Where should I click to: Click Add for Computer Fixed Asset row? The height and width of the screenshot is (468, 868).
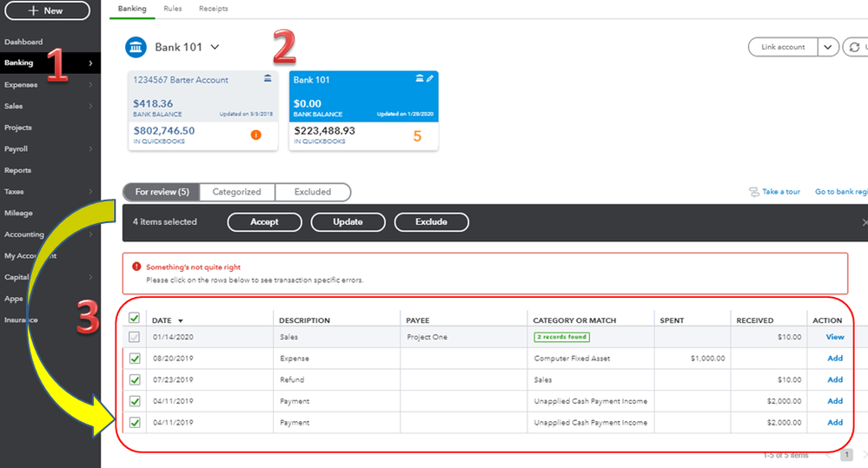(x=835, y=359)
